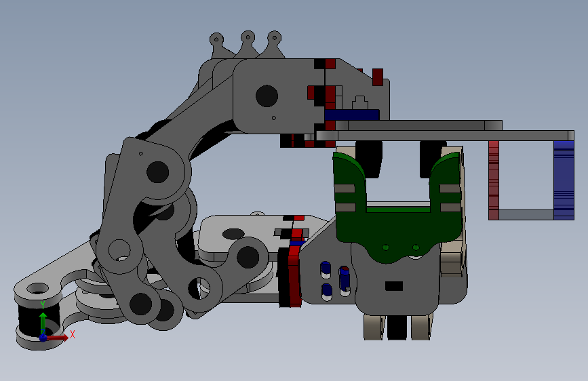Select the tall red block in the right frame
Viewport: 588px width, 381px height.
[x=494, y=180]
